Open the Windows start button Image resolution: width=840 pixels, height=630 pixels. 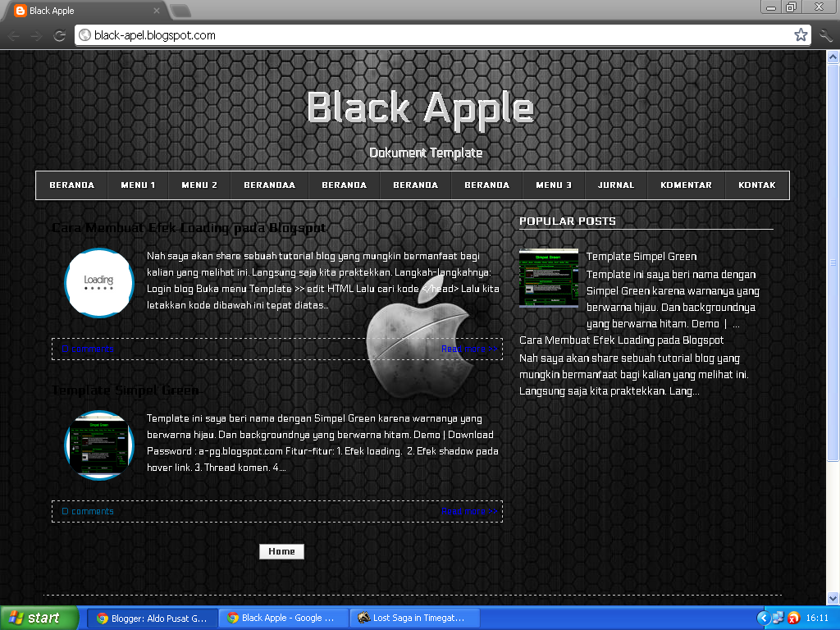tap(39, 619)
